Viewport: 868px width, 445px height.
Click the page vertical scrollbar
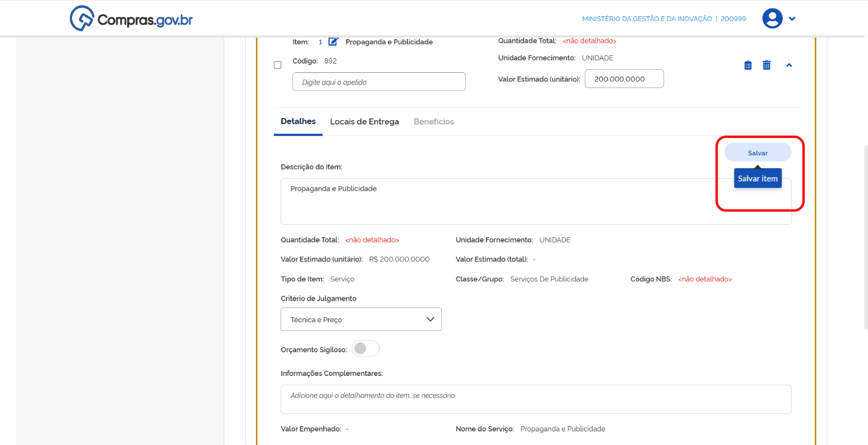866,237
